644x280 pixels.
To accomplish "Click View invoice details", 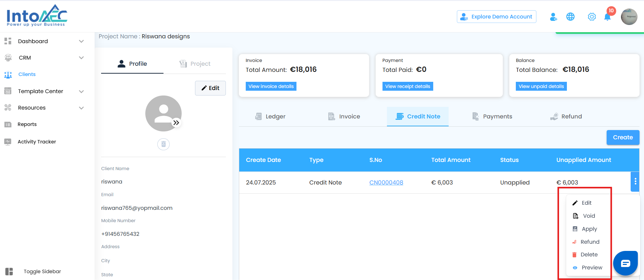I will tap(271, 87).
